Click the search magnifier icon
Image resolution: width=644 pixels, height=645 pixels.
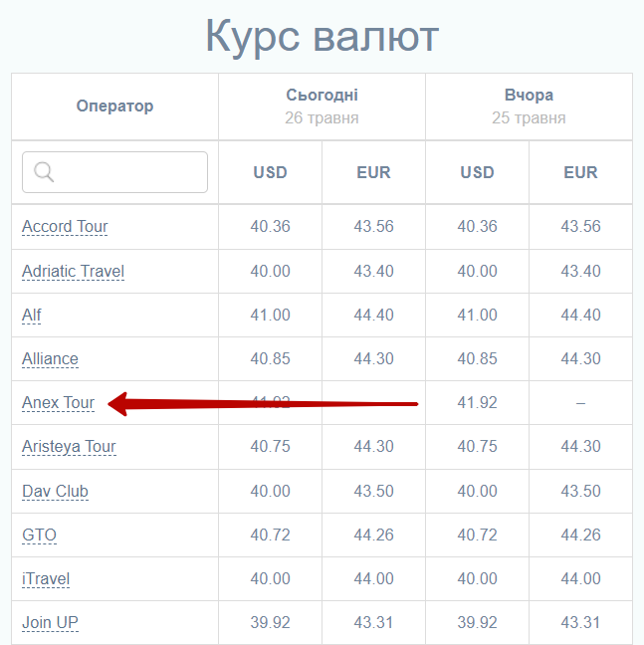tap(44, 172)
